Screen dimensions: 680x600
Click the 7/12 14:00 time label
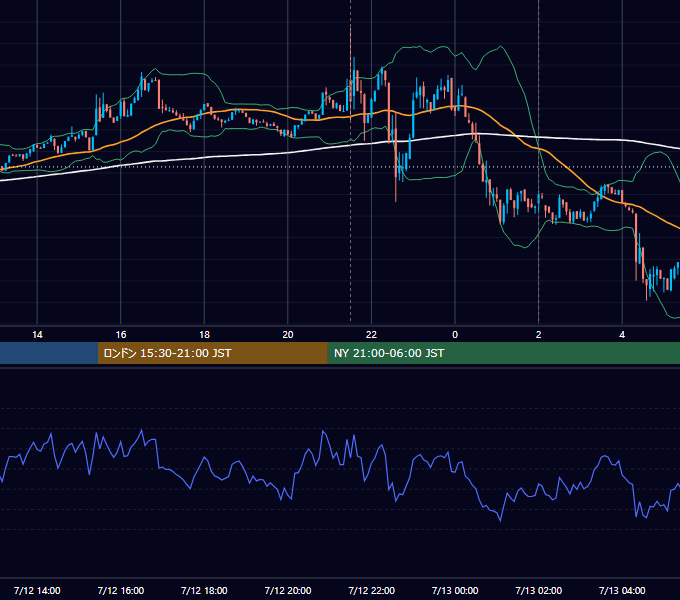(37, 590)
